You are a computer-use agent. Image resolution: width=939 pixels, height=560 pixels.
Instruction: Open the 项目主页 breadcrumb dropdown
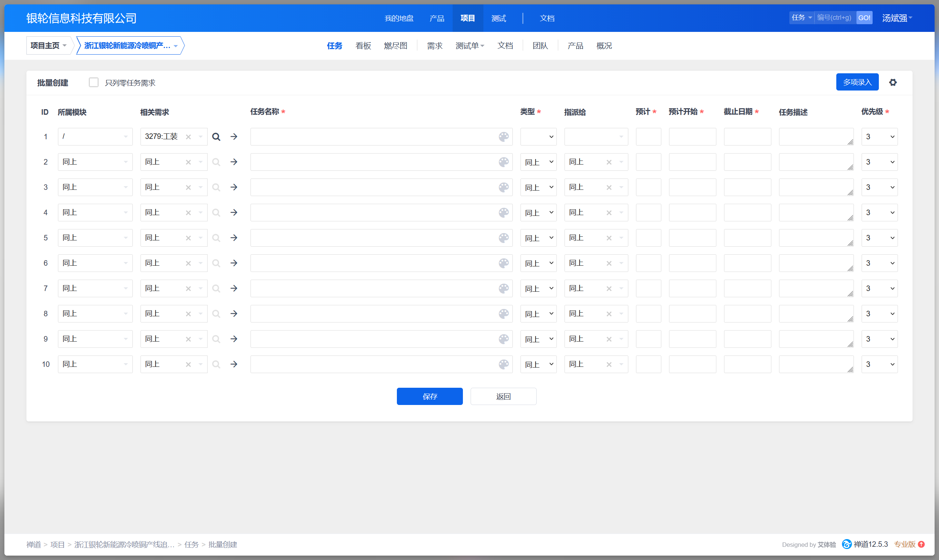[x=48, y=46]
